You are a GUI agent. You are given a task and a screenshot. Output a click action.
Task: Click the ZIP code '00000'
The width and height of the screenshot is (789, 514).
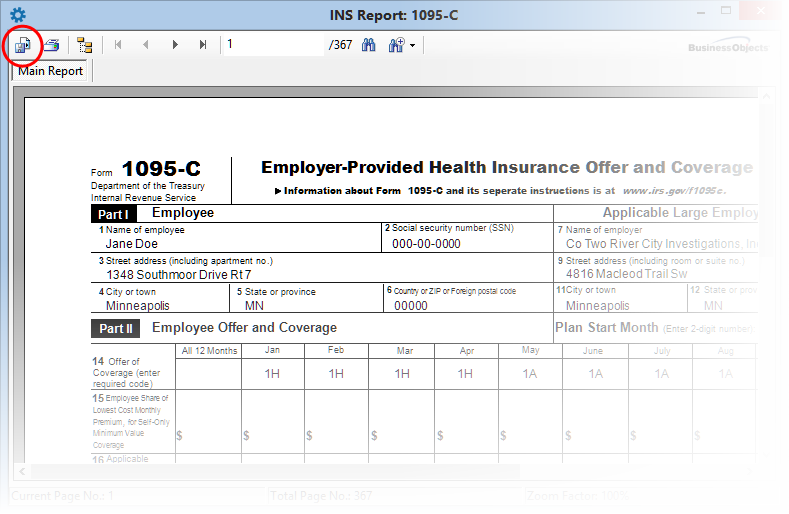coord(411,306)
